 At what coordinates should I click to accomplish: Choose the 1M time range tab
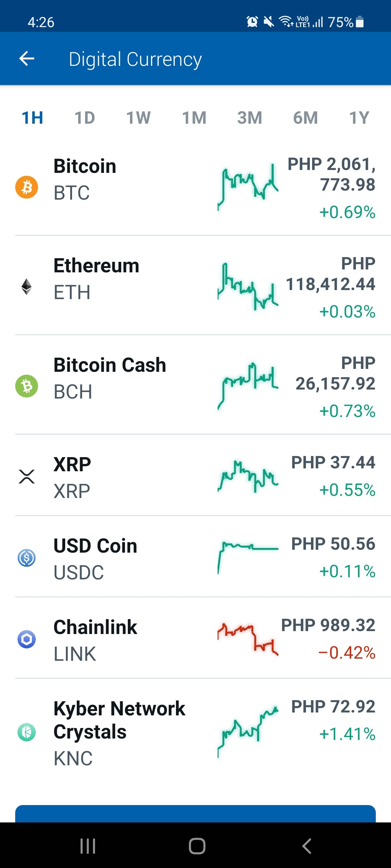194,118
